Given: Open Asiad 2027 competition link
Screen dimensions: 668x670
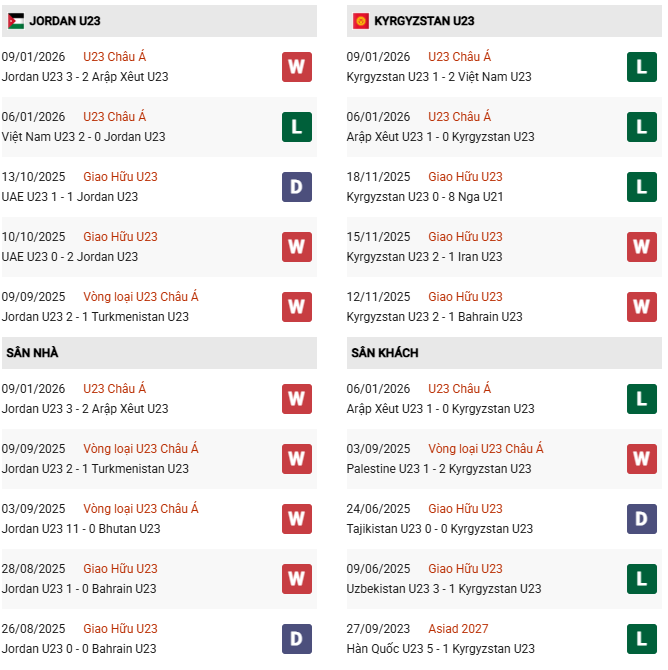Looking at the screenshot, I should [459, 629].
